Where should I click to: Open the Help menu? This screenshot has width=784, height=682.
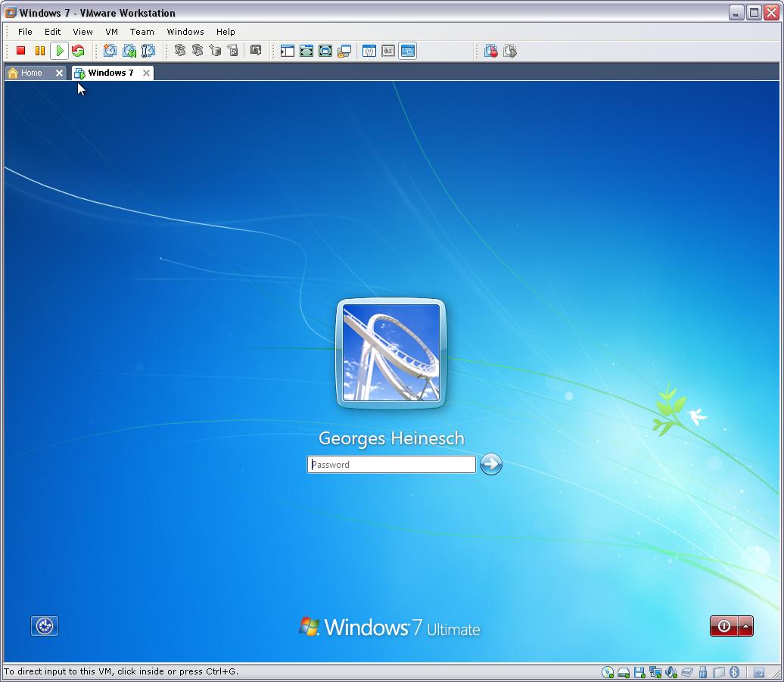pos(226,32)
